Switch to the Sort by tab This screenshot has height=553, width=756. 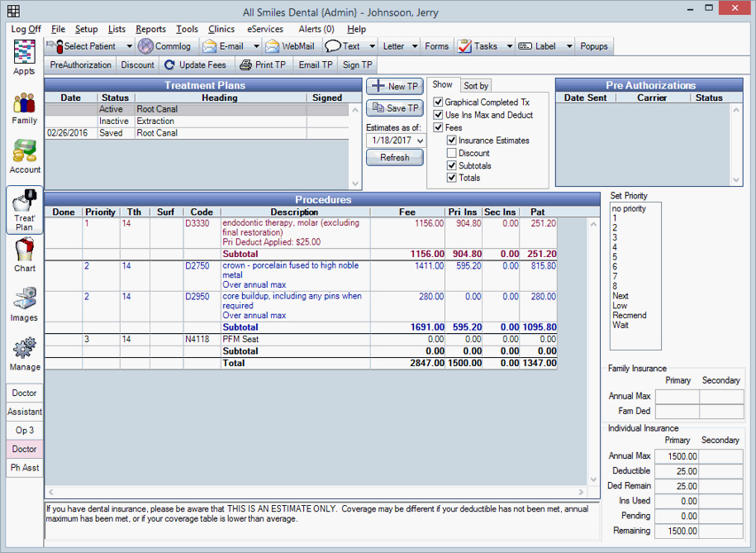[x=475, y=85]
